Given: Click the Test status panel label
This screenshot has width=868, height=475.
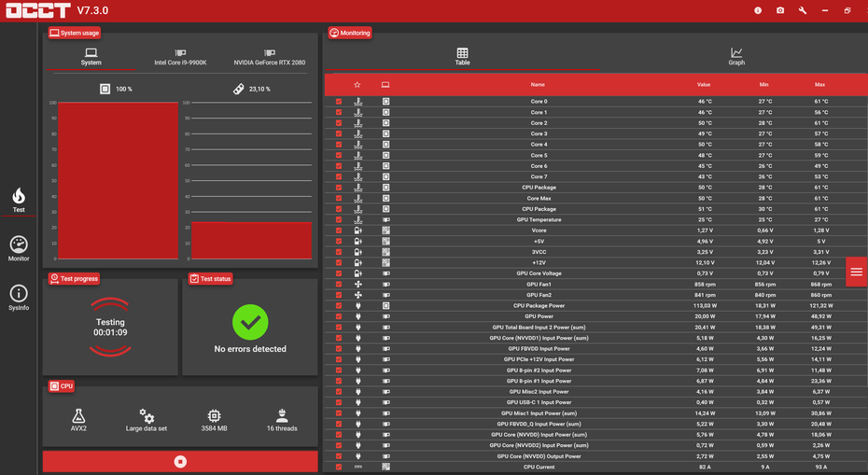Looking at the screenshot, I should coord(210,278).
